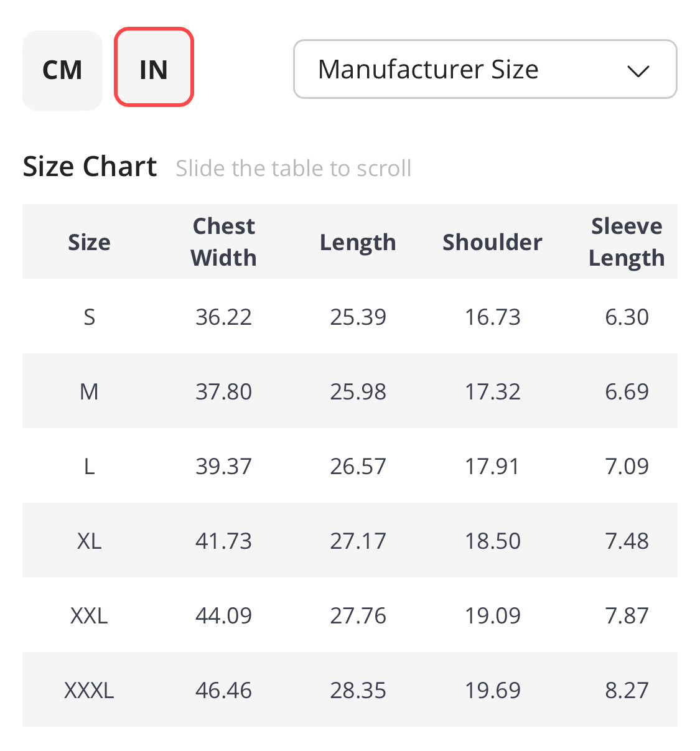
Task: Click the Sleeve Length column header
Action: 627,242
